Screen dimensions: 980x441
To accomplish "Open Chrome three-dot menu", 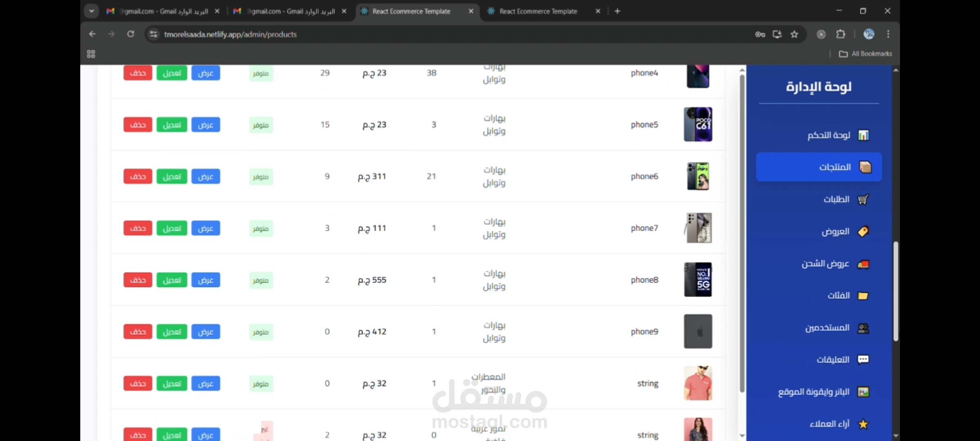I will 888,34.
